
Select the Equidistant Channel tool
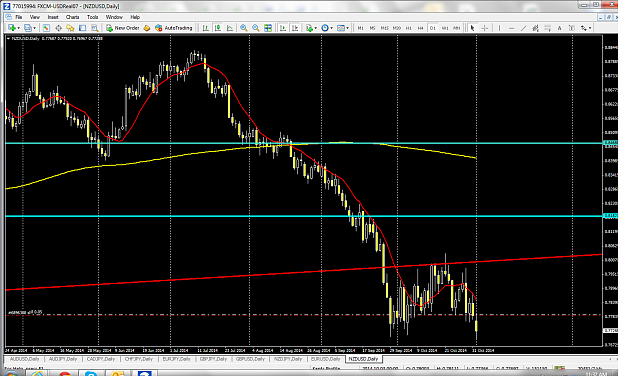535,28
